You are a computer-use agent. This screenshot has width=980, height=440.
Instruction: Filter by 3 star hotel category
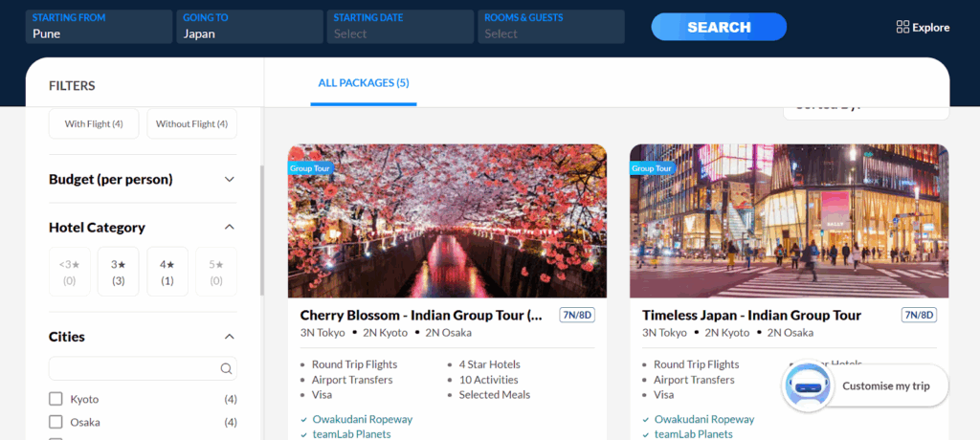(x=118, y=272)
